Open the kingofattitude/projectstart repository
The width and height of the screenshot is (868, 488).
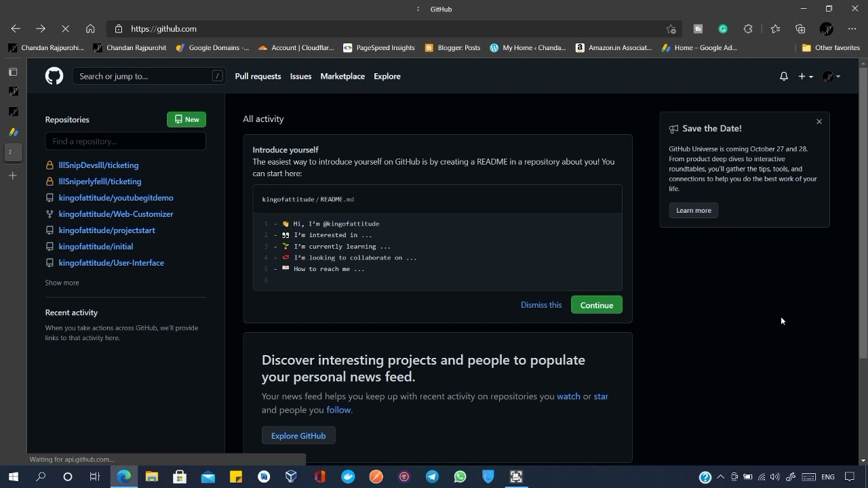106,230
